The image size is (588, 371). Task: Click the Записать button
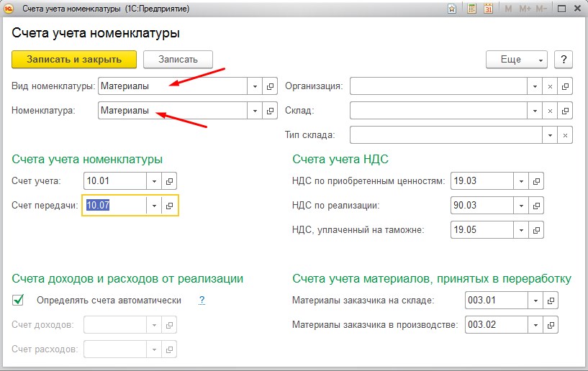click(x=178, y=60)
